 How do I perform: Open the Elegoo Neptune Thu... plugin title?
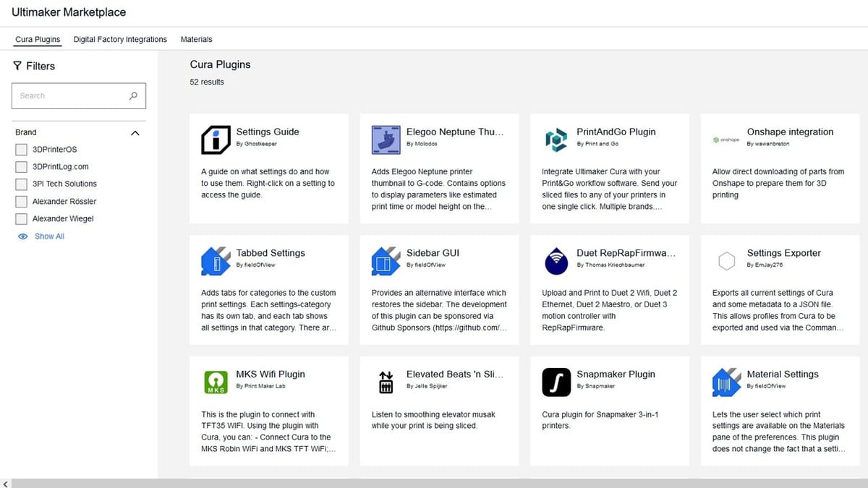pos(455,132)
